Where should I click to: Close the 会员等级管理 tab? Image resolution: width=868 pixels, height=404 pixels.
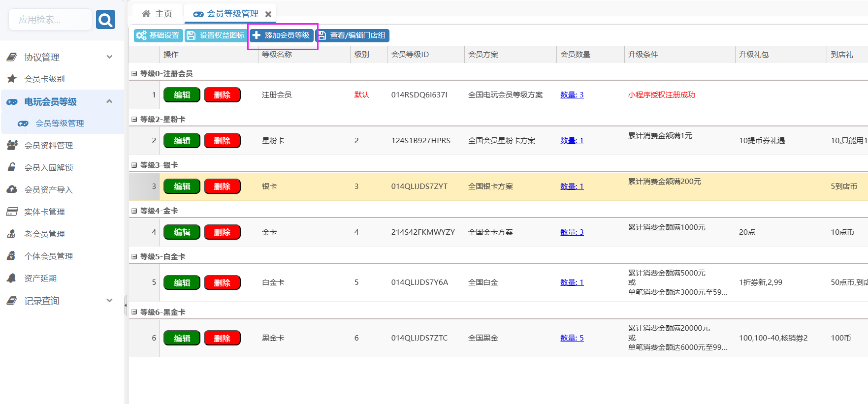(268, 14)
